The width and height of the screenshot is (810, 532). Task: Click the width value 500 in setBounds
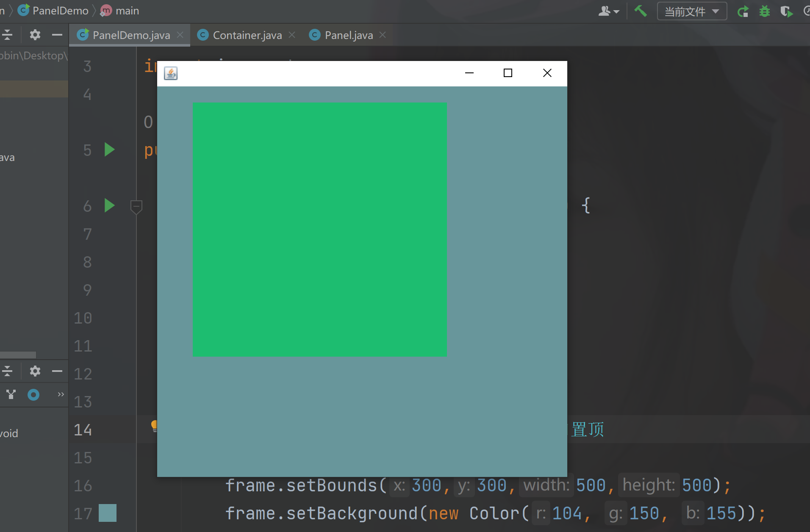(591, 485)
